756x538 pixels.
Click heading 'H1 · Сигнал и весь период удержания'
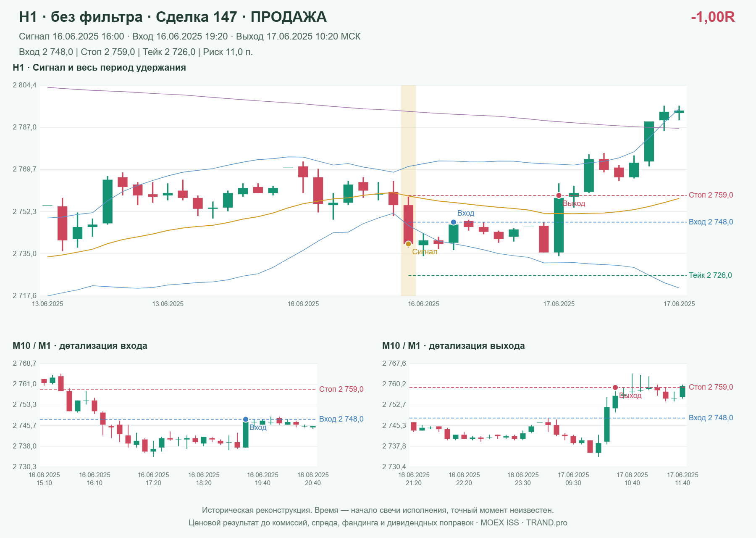pos(99,68)
